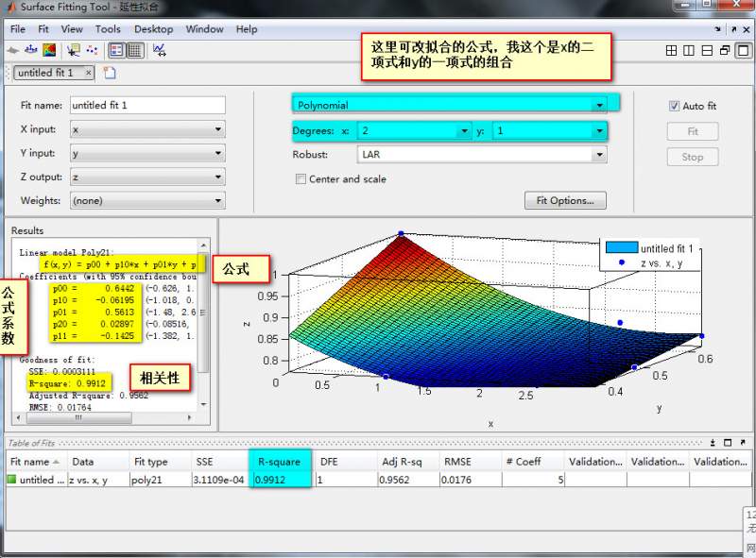
Task: Change the x degree dropdown set to 2
Action: click(x=415, y=130)
